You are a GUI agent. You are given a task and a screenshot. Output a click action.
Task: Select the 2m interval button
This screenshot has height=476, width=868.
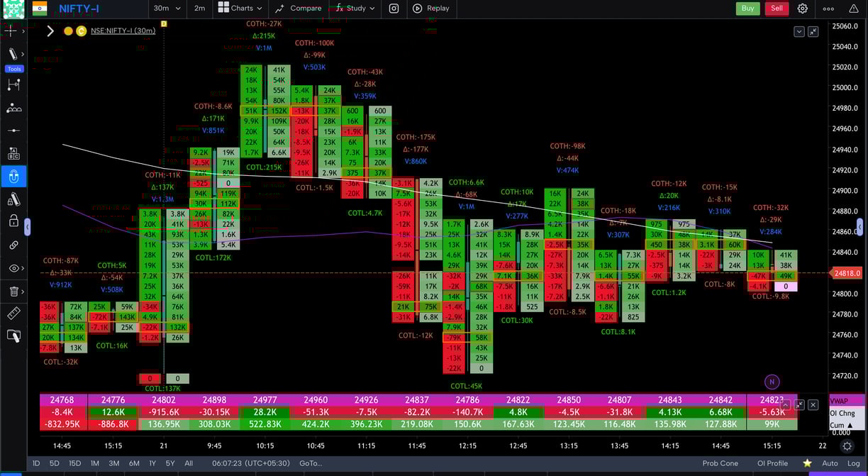tap(199, 9)
